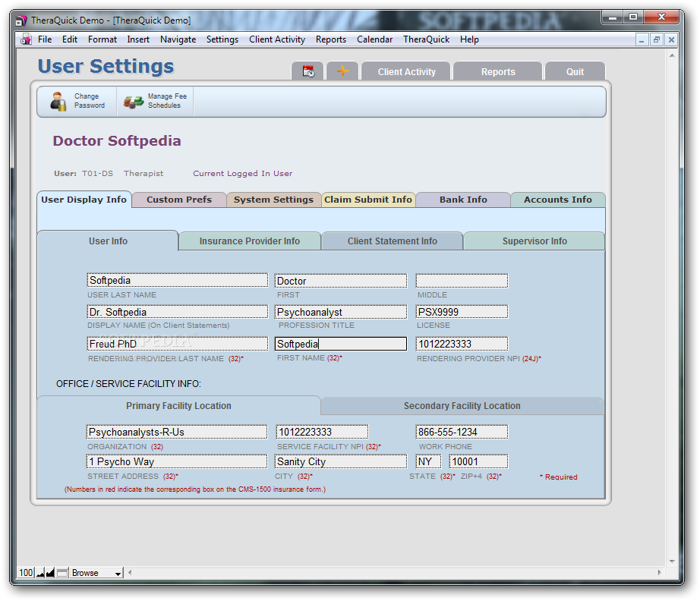Click the horizontal scrollbar right arrow
The width and height of the screenshot is (700, 601).
[x=660, y=572]
